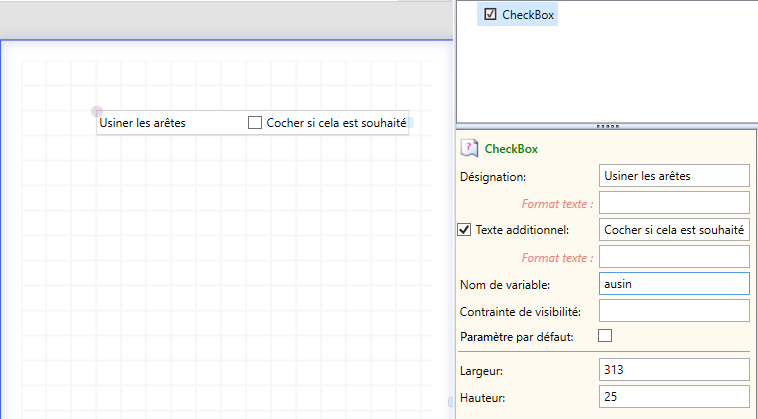758x419 pixels.
Task: Toggle the Texte additionnel checkbox
Action: tap(464, 230)
